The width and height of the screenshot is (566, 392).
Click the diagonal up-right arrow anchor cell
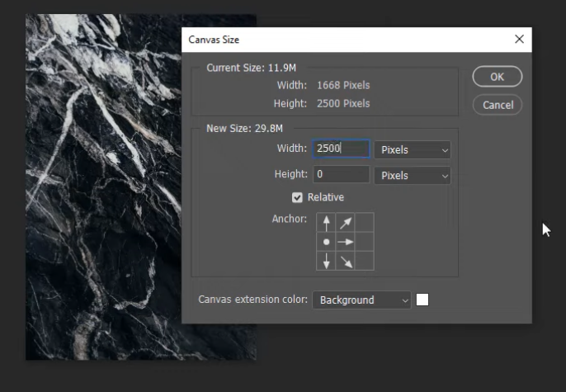click(346, 223)
